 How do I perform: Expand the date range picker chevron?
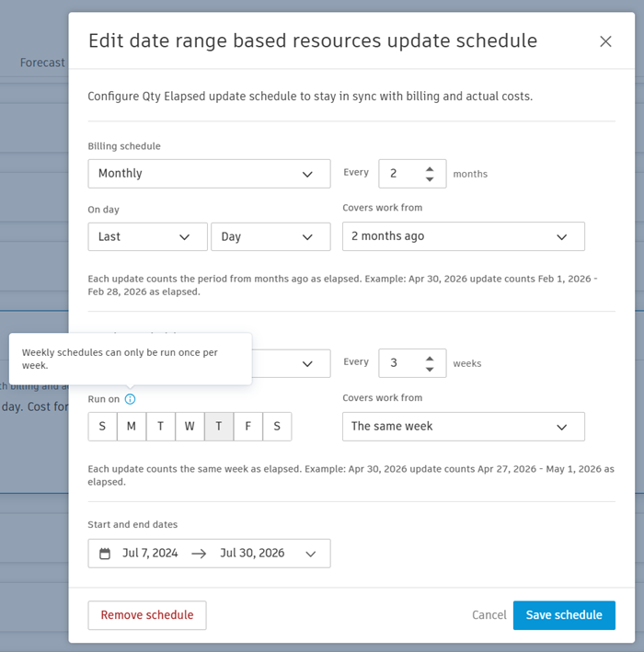point(311,554)
